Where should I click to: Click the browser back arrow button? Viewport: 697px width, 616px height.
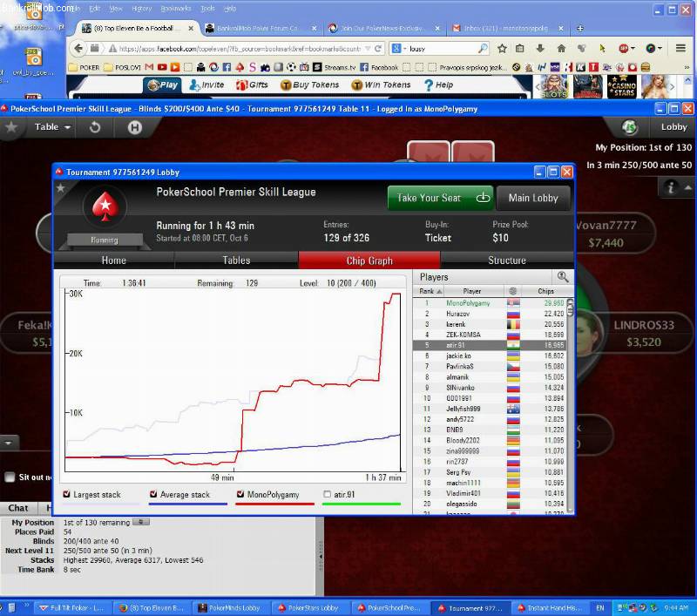tap(78, 48)
